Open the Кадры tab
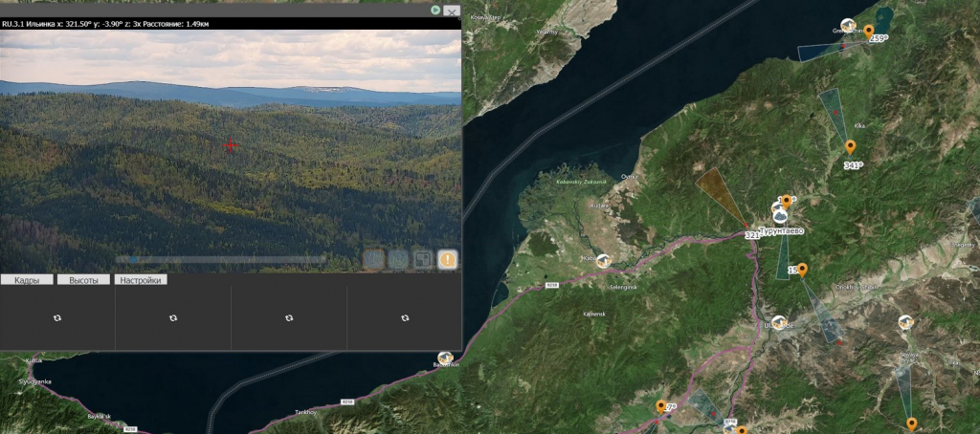This screenshot has width=980, height=434. (27, 280)
